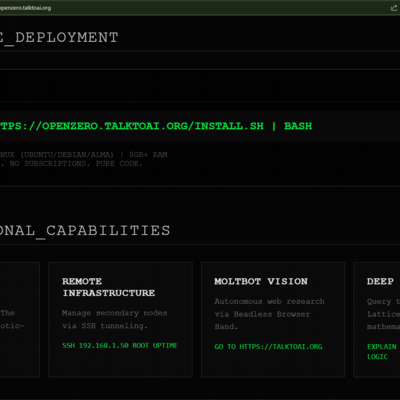Click the SSH 192.168.1.50 ROOT UPTIME command

coord(120,345)
